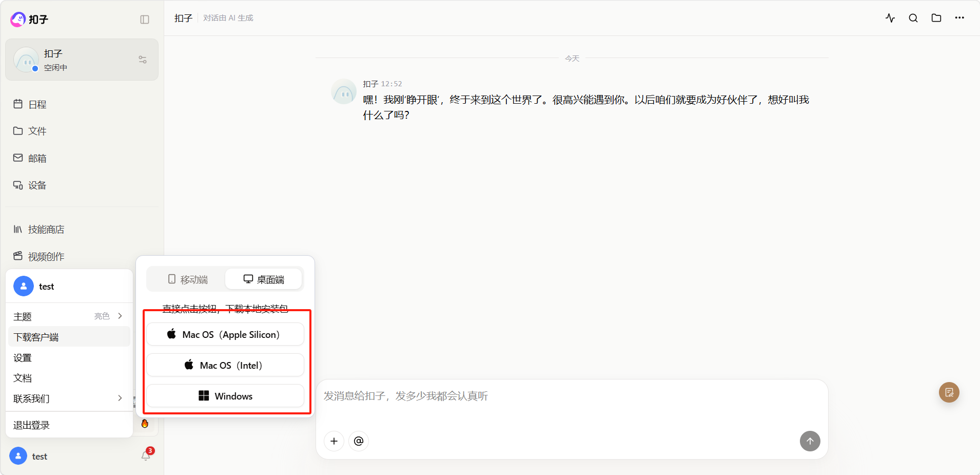The width and height of the screenshot is (980, 475).
Task: Open the floating note icon on right
Action: coord(949,393)
